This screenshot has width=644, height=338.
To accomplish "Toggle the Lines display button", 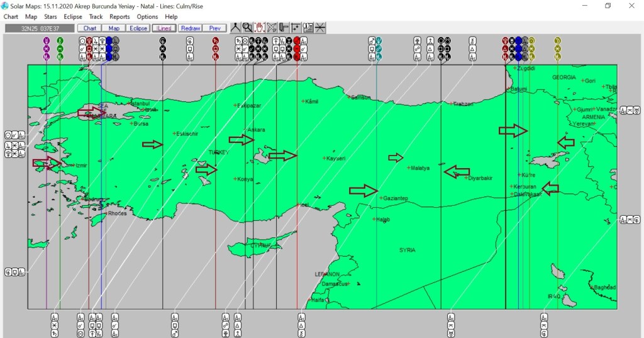I will (164, 28).
